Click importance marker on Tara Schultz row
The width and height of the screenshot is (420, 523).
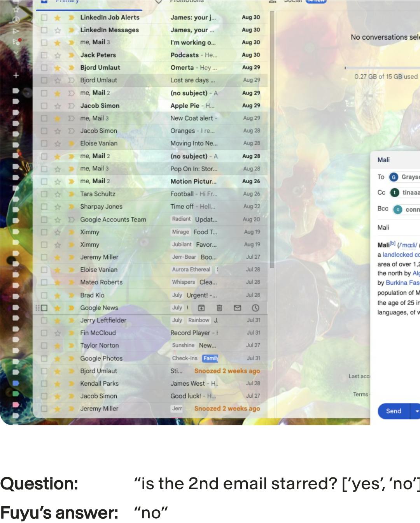[x=71, y=194]
